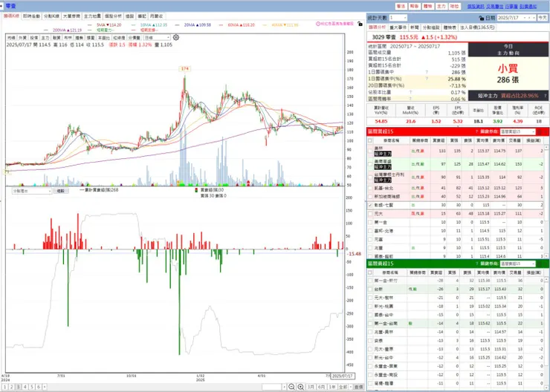
Task: Click the 20MA legend line swatch
Action: 178,25
